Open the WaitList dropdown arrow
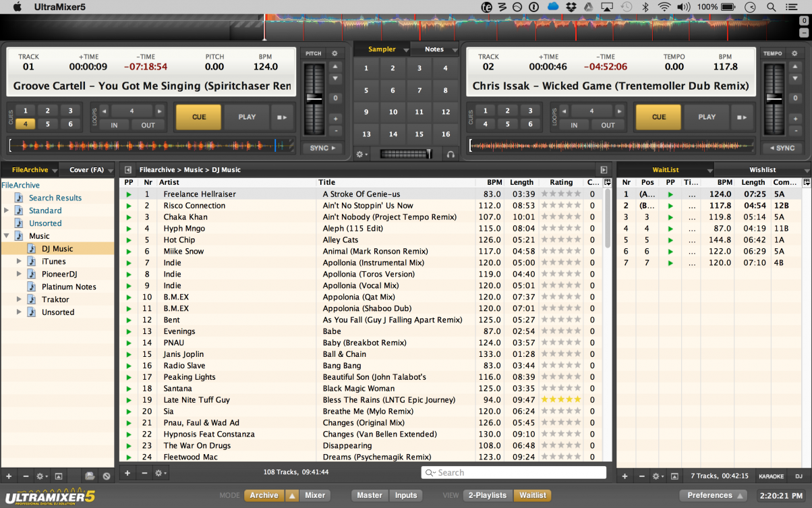The image size is (812, 508). [709, 171]
